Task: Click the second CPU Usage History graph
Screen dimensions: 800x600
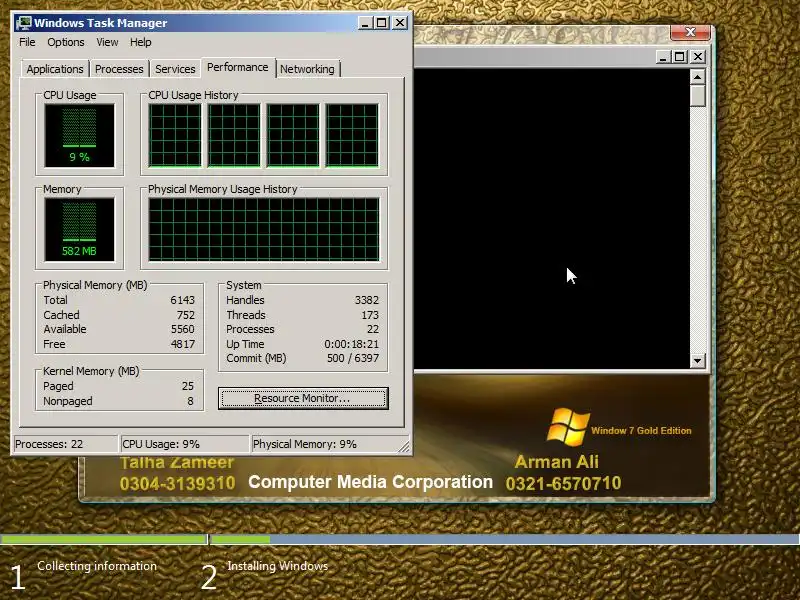Action: pyautogui.click(x=234, y=136)
